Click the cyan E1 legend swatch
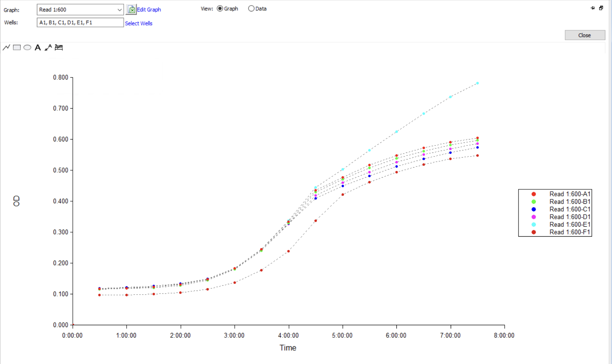Image resolution: width=612 pixels, height=364 pixels. tap(534, 224)
